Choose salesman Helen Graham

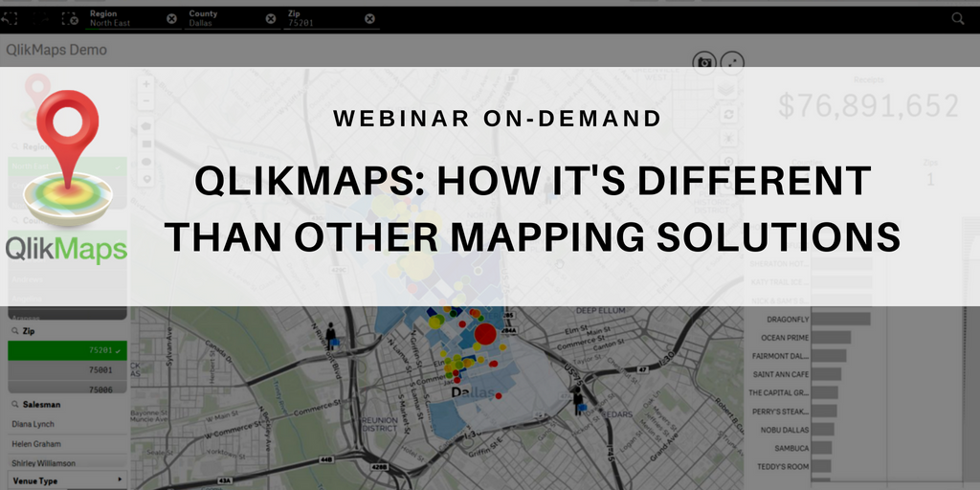[x=68, y=444]
